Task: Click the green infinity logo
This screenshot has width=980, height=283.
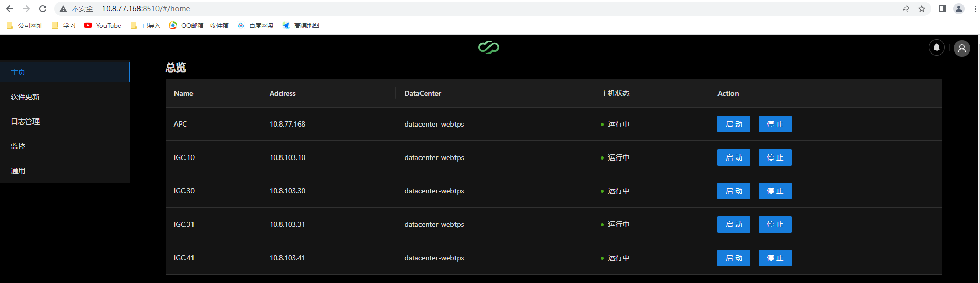Action: pyautogui.click(x=488, y=47)
